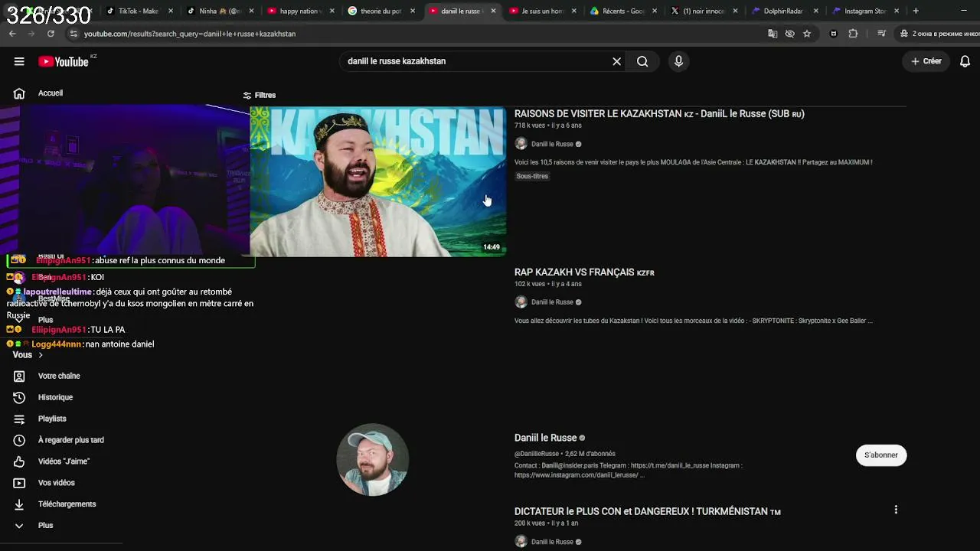Click the '102 k vues' view count
The height and width of the screenshot is (551, 980).
coord(530,284)
